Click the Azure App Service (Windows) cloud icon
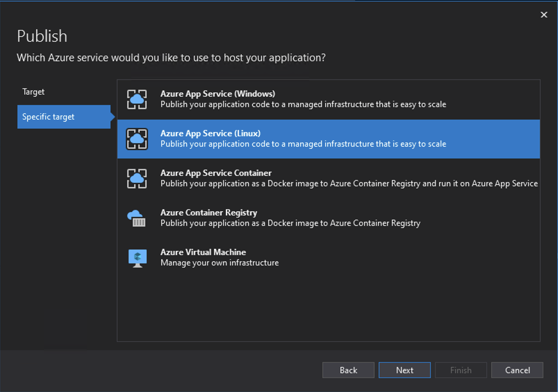Image resolution: width=558 pixels, height=392 pixels. pyautogui.click(x=137, y=99)
